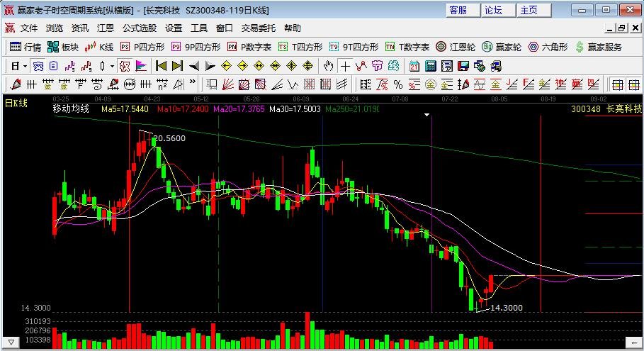
Task: Click the 客服 button
Action: click(x=463, y=10)
